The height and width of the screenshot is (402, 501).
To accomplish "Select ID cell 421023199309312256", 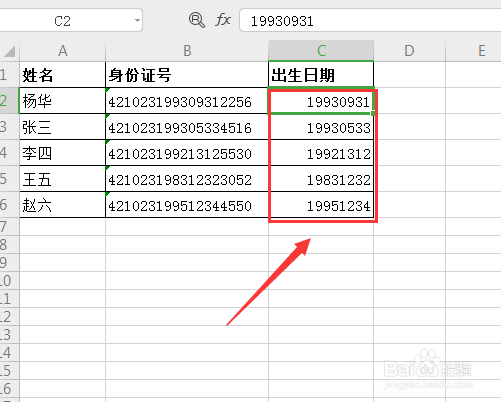I will point(187,101).
